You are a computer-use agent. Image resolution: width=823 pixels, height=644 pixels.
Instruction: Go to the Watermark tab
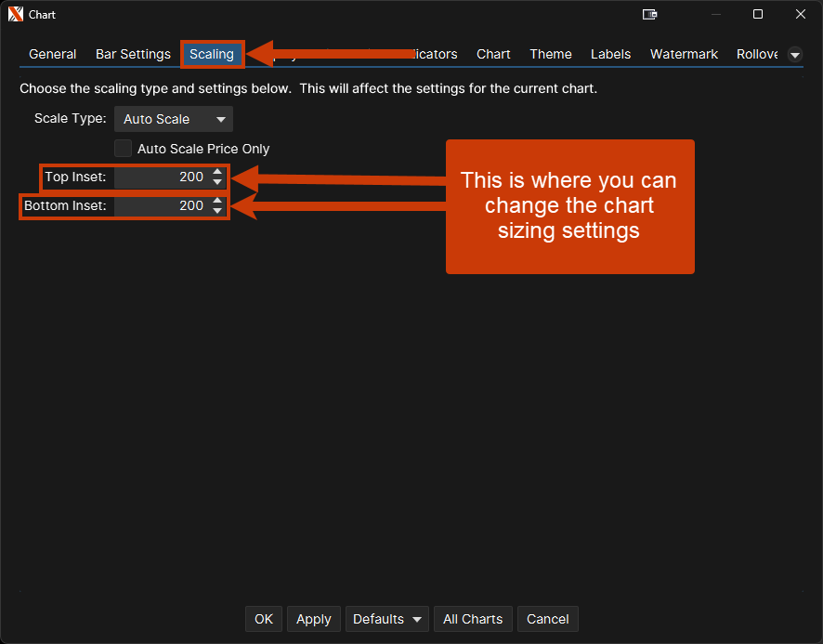[684, 54]
